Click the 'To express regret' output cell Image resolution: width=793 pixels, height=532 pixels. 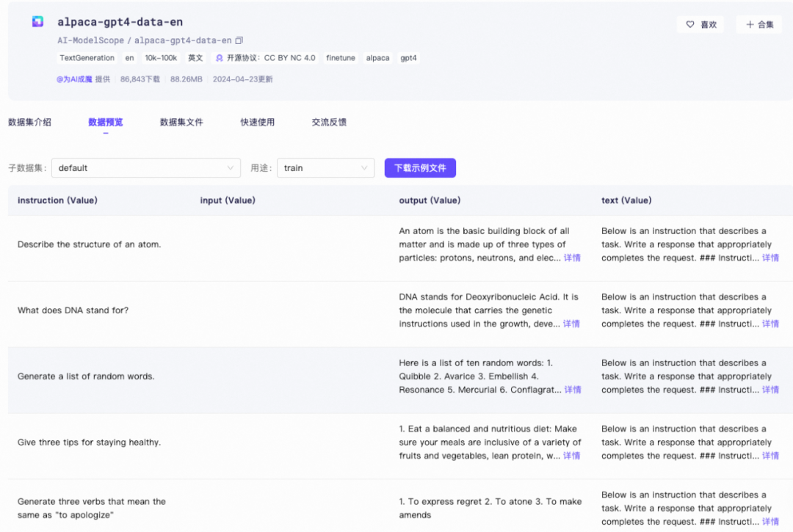[490, 509]
